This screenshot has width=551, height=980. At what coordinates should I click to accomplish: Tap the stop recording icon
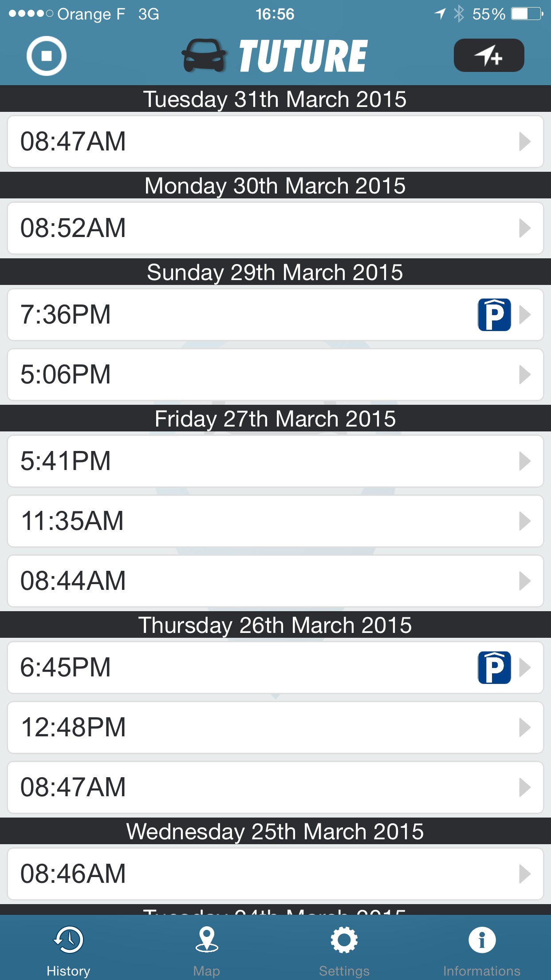tap(46, 56)
